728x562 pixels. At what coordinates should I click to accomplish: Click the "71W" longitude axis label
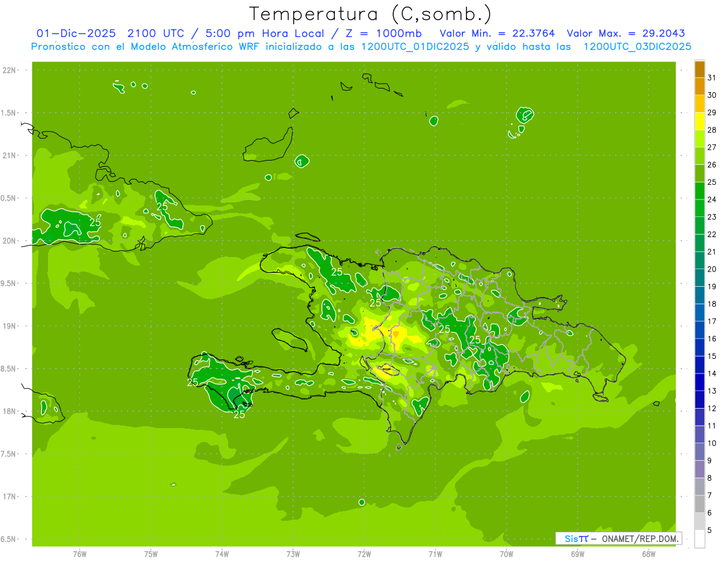(x=435, y=554)
